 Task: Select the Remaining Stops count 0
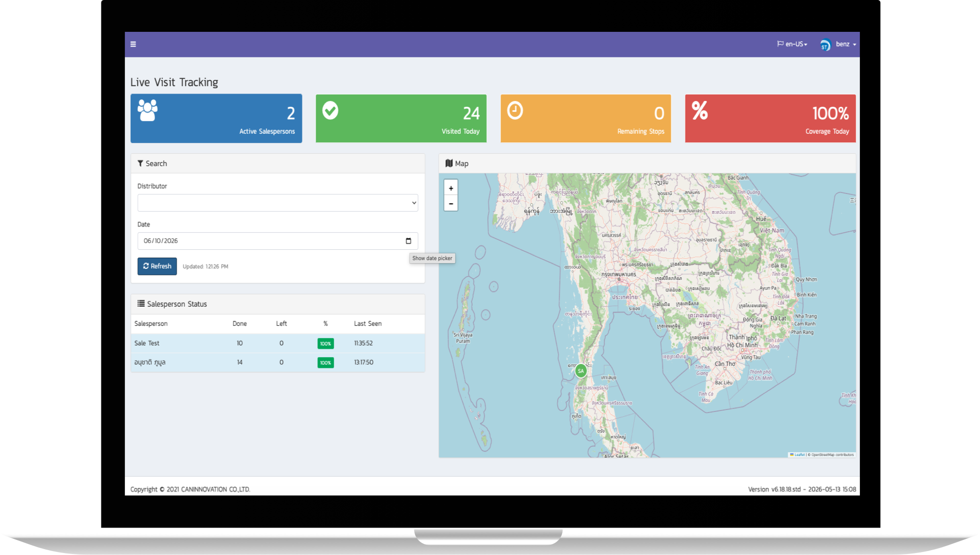[660, 114]
